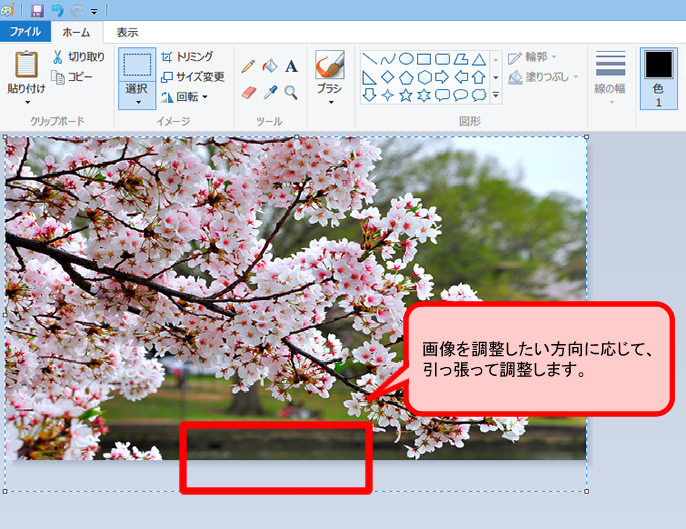686x529 pixels.
Task: Choose the Oval callout shape
Action: [461, 95]
